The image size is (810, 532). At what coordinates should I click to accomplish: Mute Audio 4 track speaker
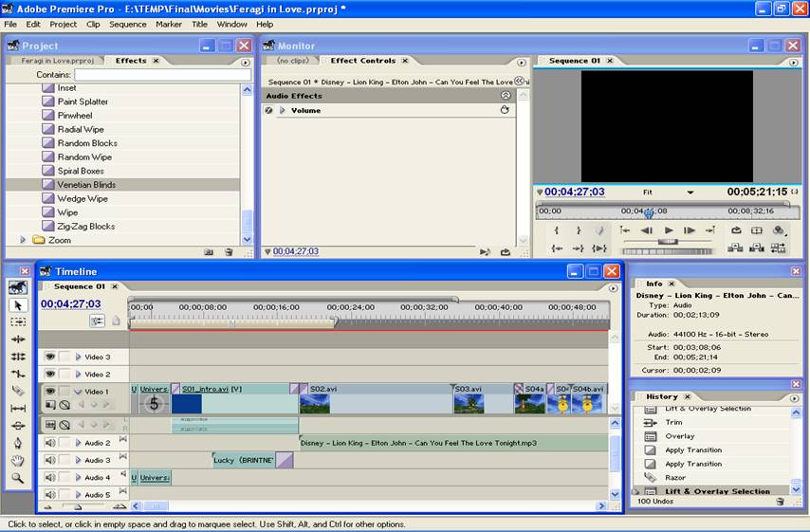(50, 477)
